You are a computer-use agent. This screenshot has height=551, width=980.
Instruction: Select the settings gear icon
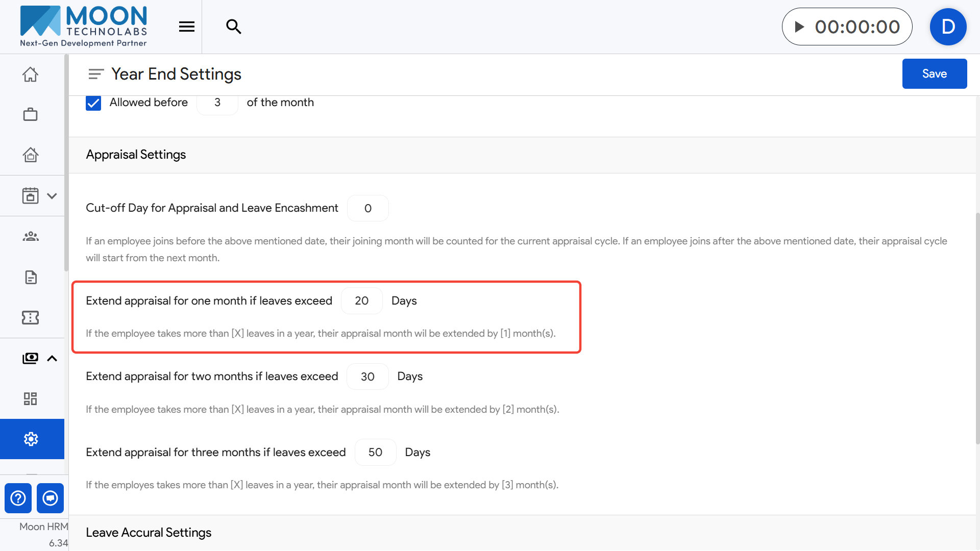click(x=31, y=439)
